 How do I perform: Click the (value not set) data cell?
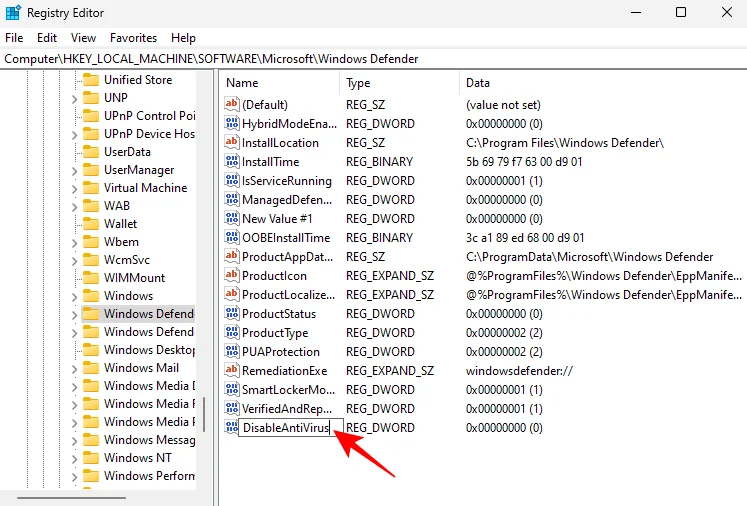(x=503, y=104)
